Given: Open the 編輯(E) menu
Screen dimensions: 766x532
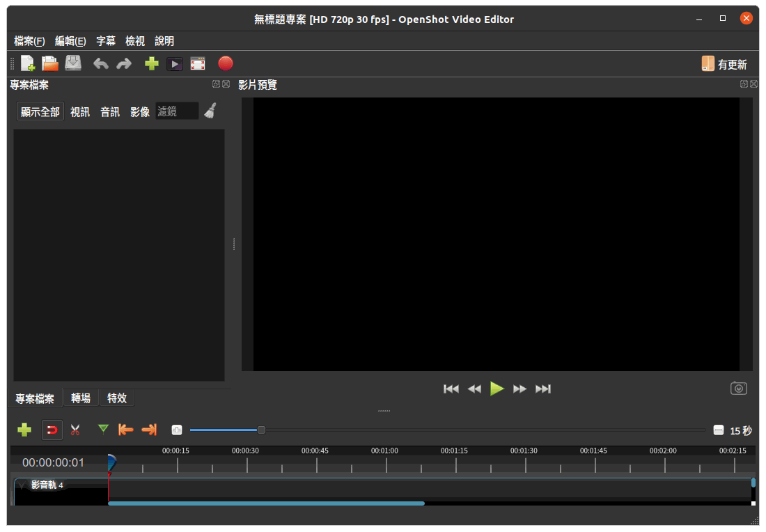Looking at the screenshot, I should point(70,41).
